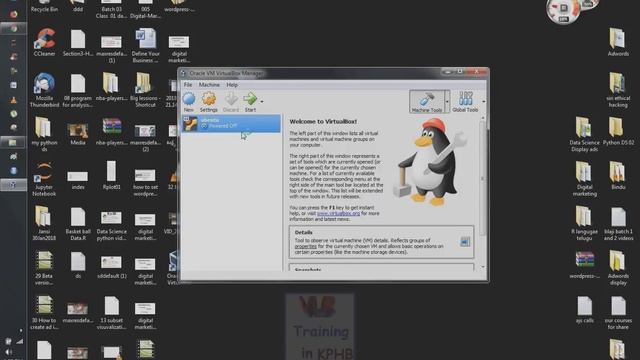Select '30 How to create ad' video file
The height and width of the screenshot is (360, 640).
click(x=44, y=312)
